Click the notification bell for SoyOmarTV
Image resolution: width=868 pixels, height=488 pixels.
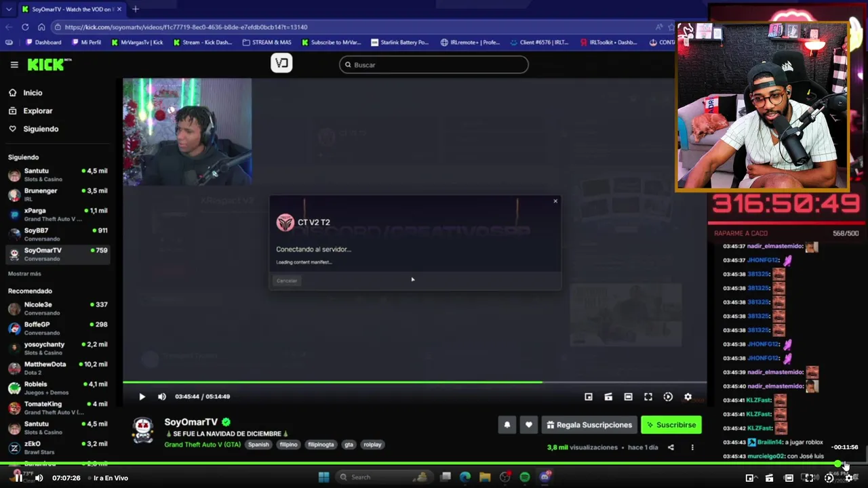(507, 425)
